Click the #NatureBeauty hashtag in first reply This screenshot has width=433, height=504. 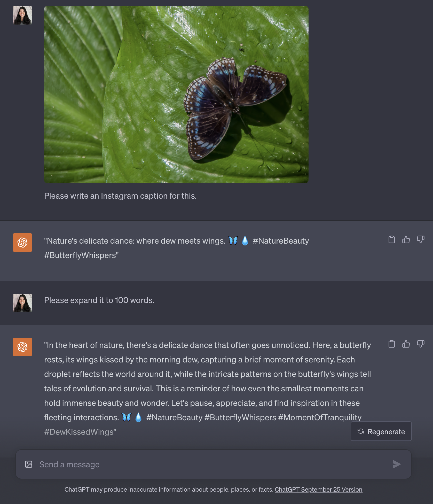point(281,241)
